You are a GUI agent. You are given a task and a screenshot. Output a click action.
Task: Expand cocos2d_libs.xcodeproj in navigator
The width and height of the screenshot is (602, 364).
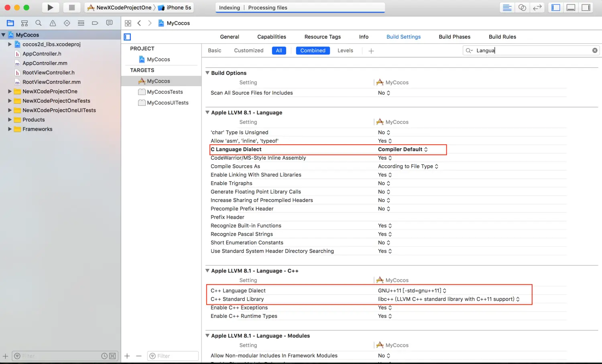[x=10, y=44]
